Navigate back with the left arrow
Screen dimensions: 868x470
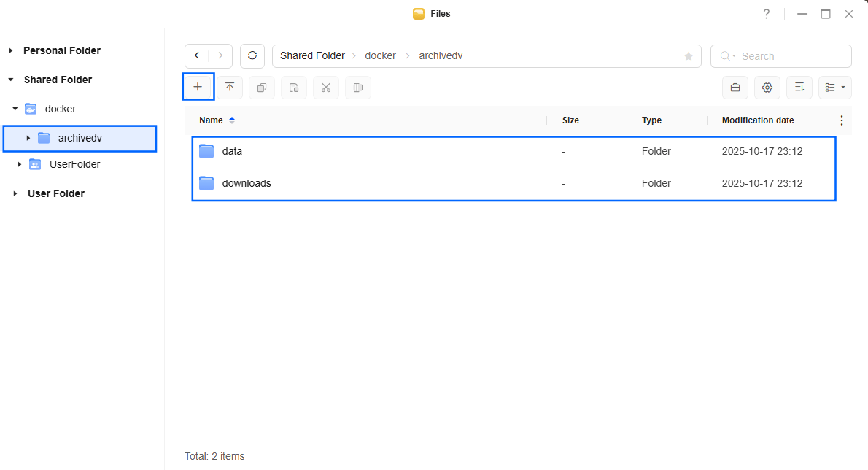[x=197, y=56]
